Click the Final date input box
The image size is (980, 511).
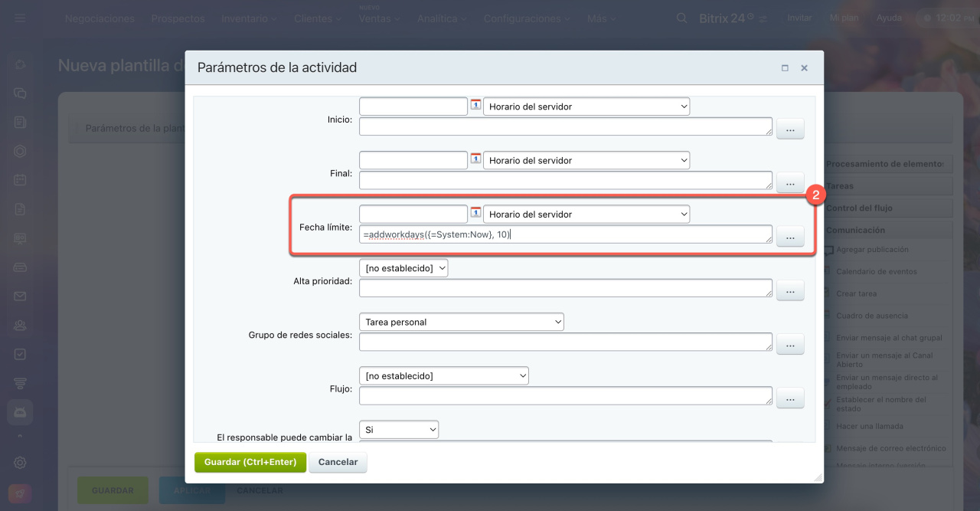(413, 160)
